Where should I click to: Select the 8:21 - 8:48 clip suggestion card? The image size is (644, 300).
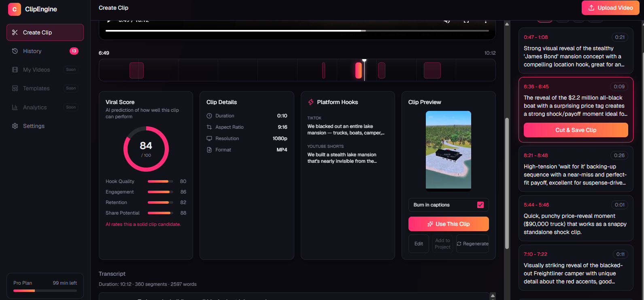point(576,168)
